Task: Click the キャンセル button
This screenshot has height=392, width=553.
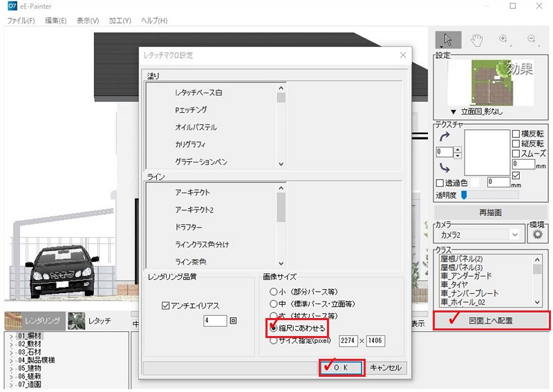Action: coord(386,368)
